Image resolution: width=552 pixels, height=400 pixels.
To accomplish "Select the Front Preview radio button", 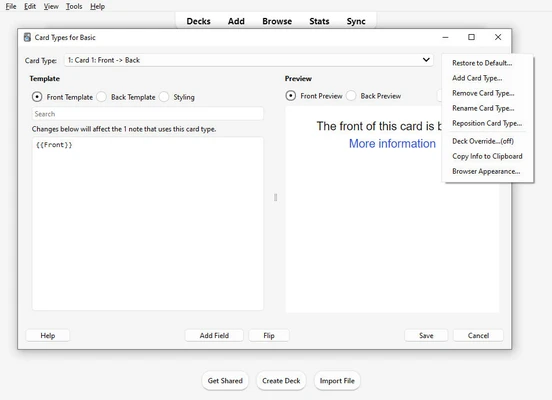I will point(290,96).
